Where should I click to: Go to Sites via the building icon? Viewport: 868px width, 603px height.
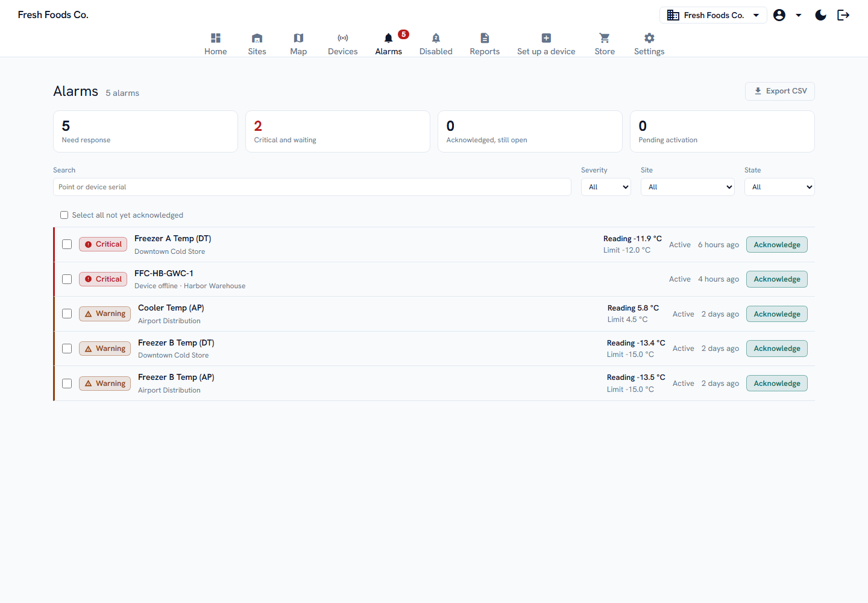(x=257, y=38)
